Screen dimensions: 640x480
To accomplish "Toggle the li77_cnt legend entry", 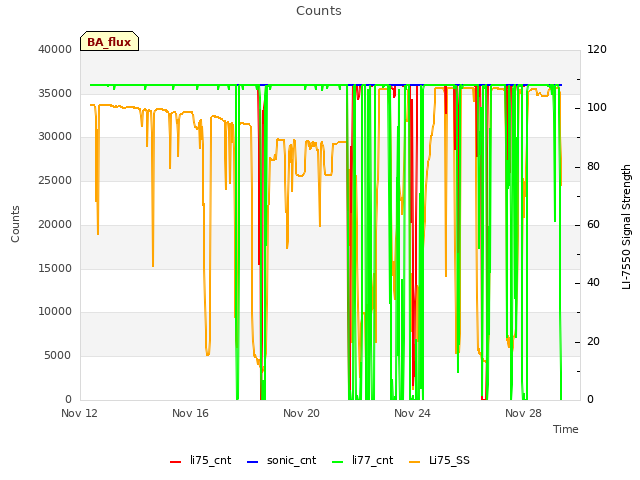I will coord(362,460).
